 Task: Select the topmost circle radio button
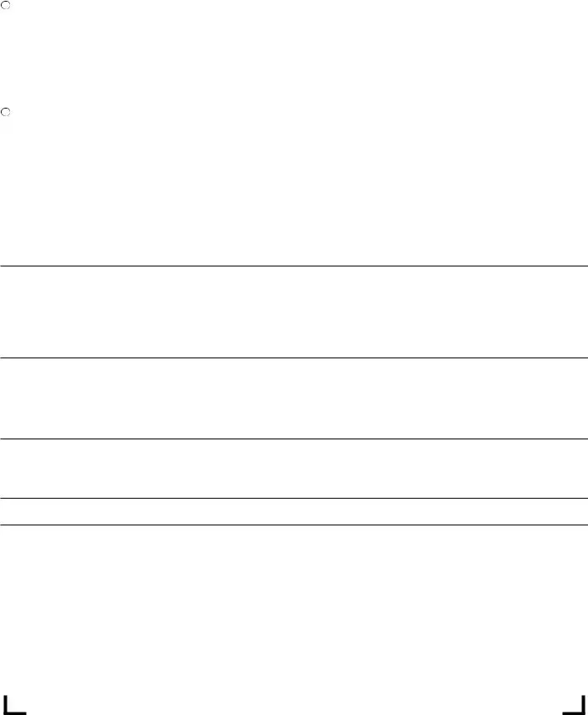point(5,5)
